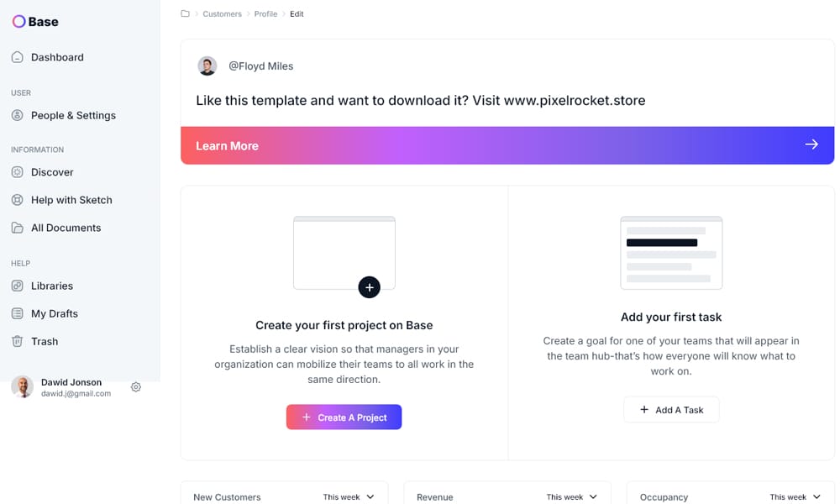The image size is (840, 504).
Task: Open All Documents from the sidebar
Action: coord(18,228)
